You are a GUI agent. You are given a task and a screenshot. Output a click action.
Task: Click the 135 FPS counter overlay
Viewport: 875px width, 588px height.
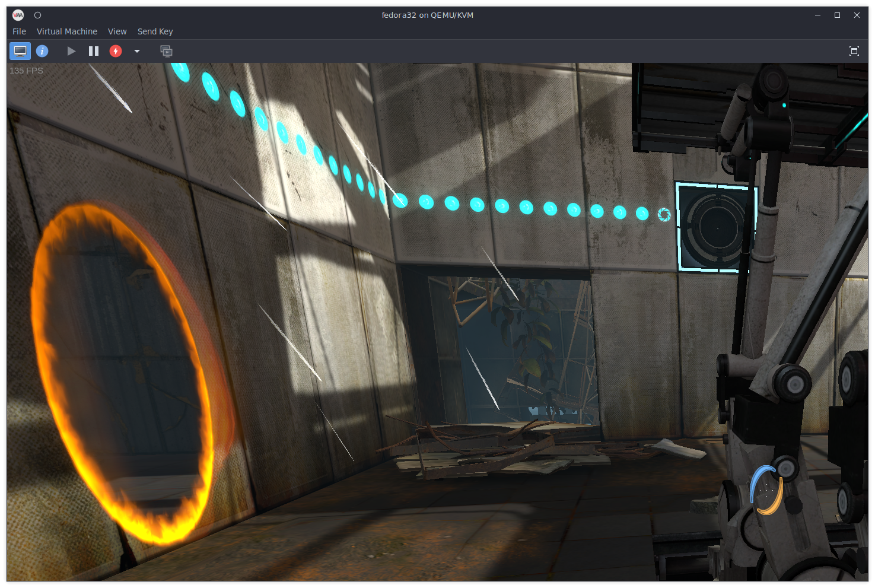[x=26, y=71]
